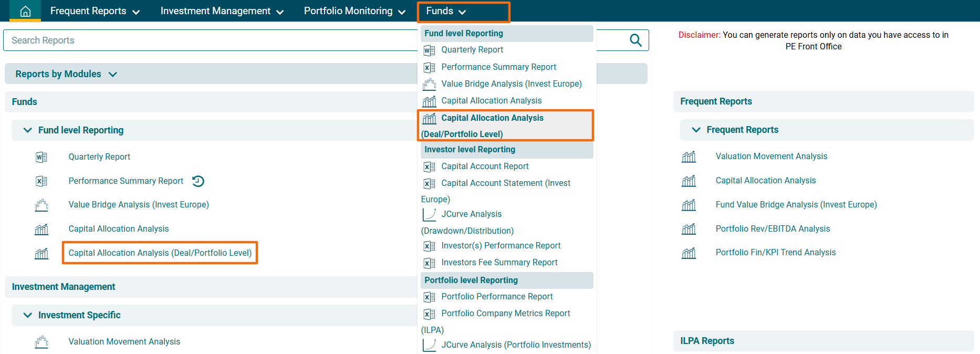The image size is (980, 354).
Task: Choose Portfolio Performance Report from the Funds menu
Action: pos(497,297)
